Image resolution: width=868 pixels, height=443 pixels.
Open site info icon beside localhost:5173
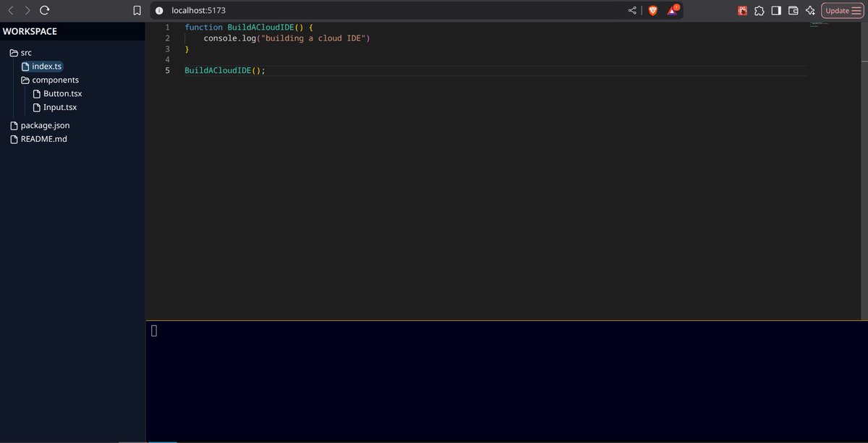click(x=159, y=11)
